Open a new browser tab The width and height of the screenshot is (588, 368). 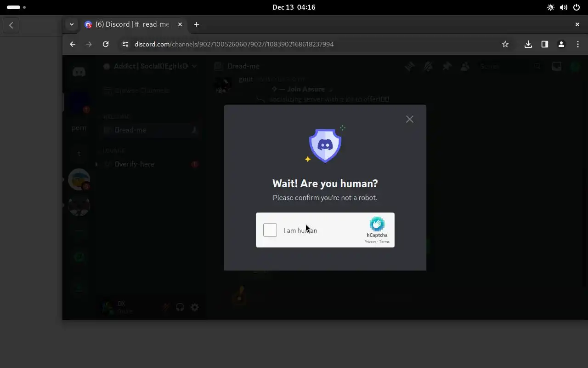pos(197,24)
